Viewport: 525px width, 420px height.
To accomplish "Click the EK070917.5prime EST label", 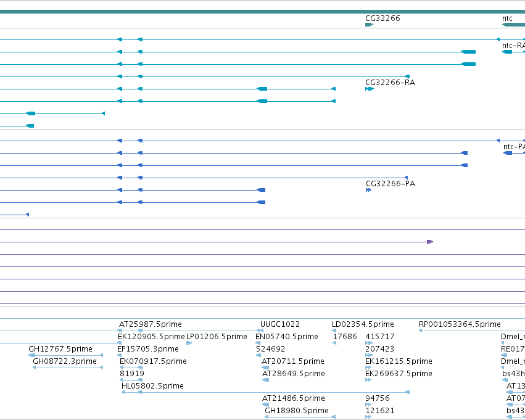I will click(154, 361).
